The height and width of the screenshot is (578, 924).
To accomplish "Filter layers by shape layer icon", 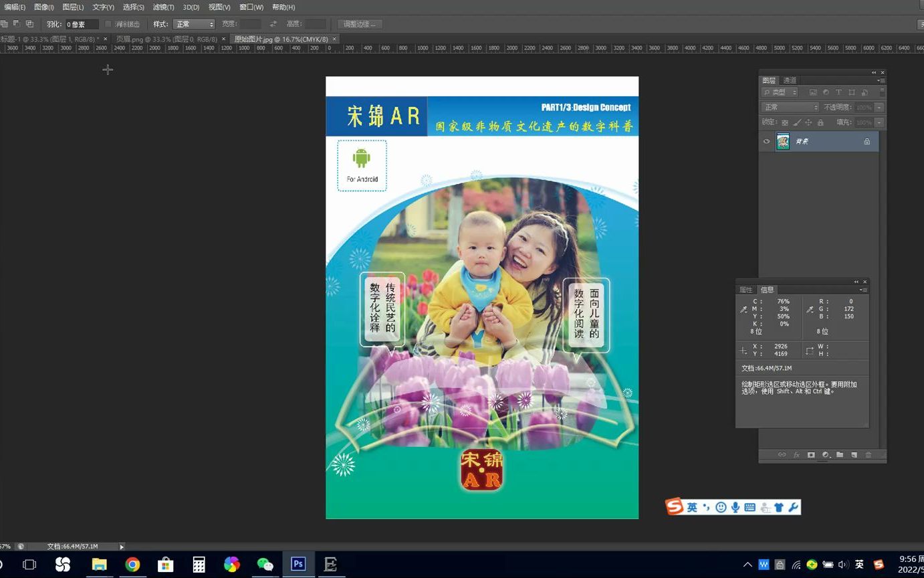I will point(852,92).
